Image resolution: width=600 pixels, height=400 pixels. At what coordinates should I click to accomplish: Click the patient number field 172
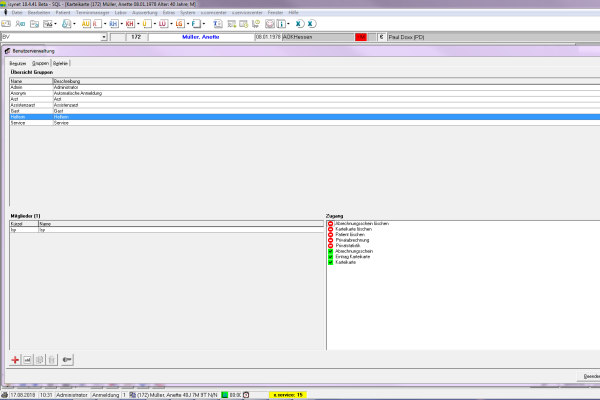[136, 37]
